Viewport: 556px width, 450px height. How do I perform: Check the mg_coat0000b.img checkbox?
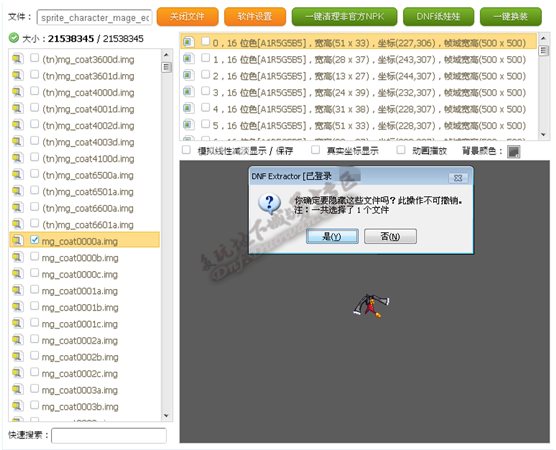click(34, 256)
